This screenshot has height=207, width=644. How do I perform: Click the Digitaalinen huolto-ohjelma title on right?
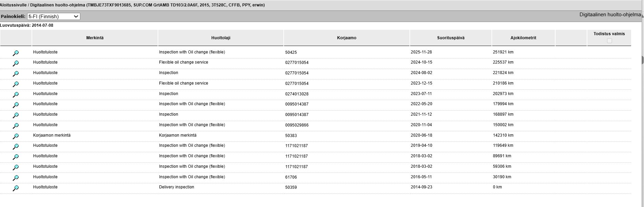[610, 15]
